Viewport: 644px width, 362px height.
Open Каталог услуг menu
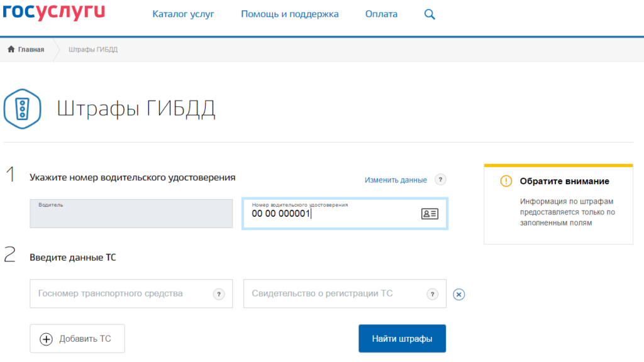[183, 14]
